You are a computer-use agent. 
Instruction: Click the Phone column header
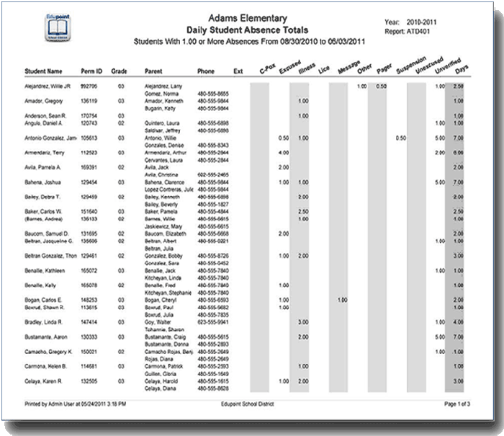point(206,71)
